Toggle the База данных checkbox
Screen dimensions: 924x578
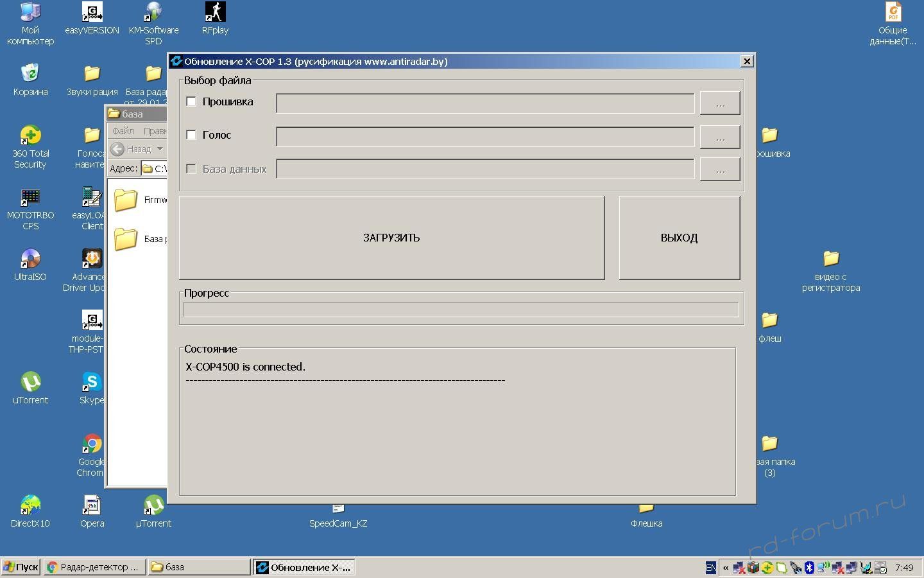pyautogui.click(x=191, y=169)
